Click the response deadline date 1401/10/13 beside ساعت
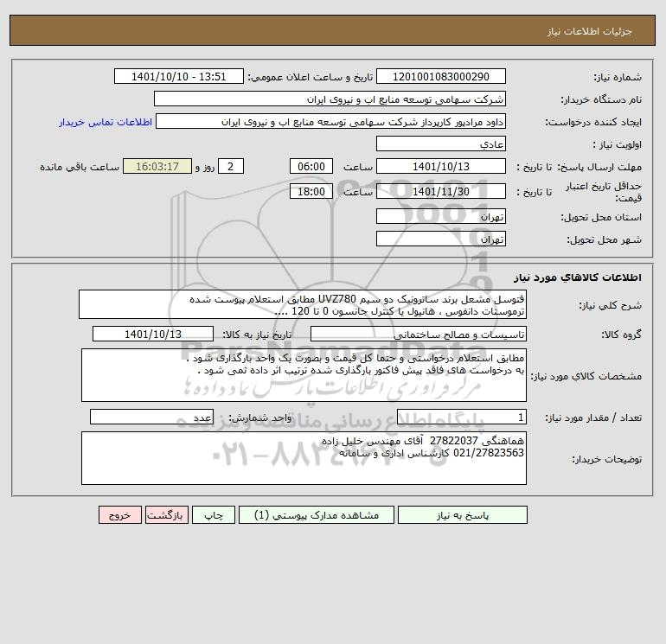The height and width of the screenshot is (644, 666). pos(441,167)
